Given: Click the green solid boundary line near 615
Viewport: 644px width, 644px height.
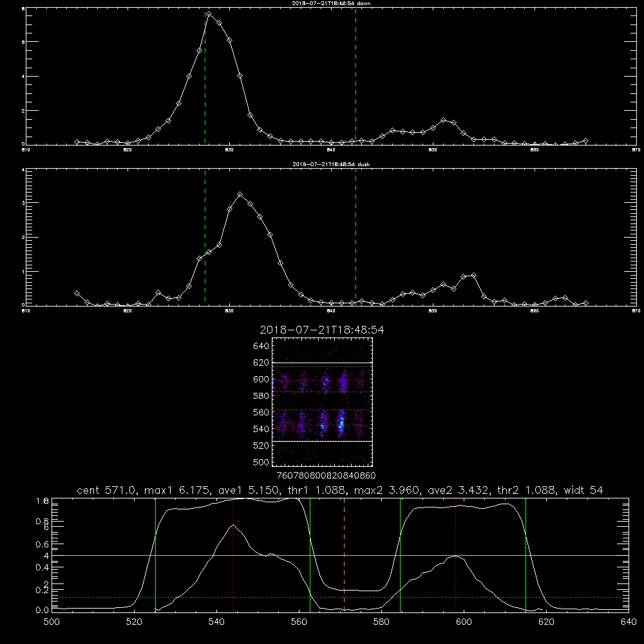Looking at the screenshot, I should pyautogui.click(x=526, y=554).
